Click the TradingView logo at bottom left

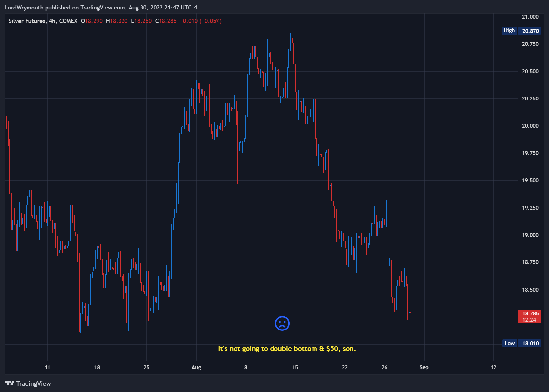(x=28, y=383)
